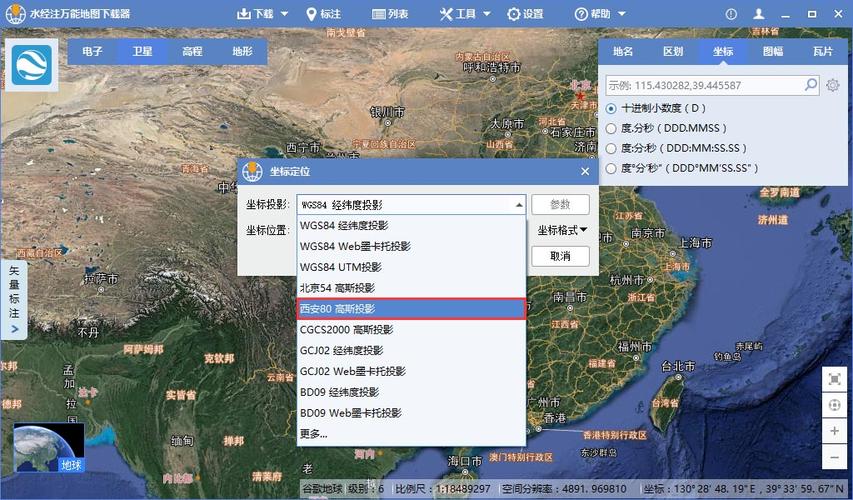Screen dimensions: 853x500
Task: Expand the 帮助 help menu
Action: pyautogui.click(x=600, y=14)
